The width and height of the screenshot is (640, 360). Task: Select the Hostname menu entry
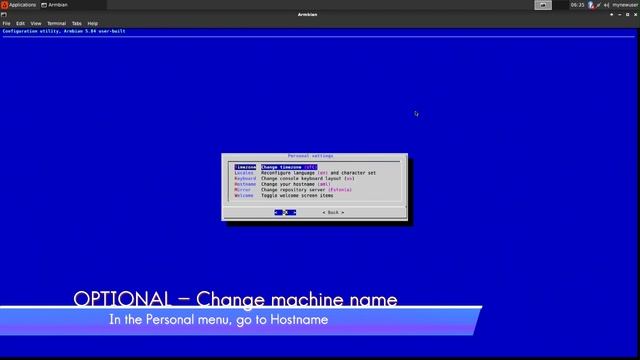pos(245,184)
